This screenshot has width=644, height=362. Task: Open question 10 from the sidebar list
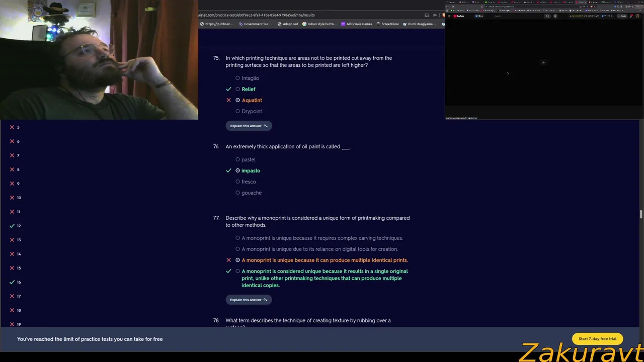pos(16,198)
